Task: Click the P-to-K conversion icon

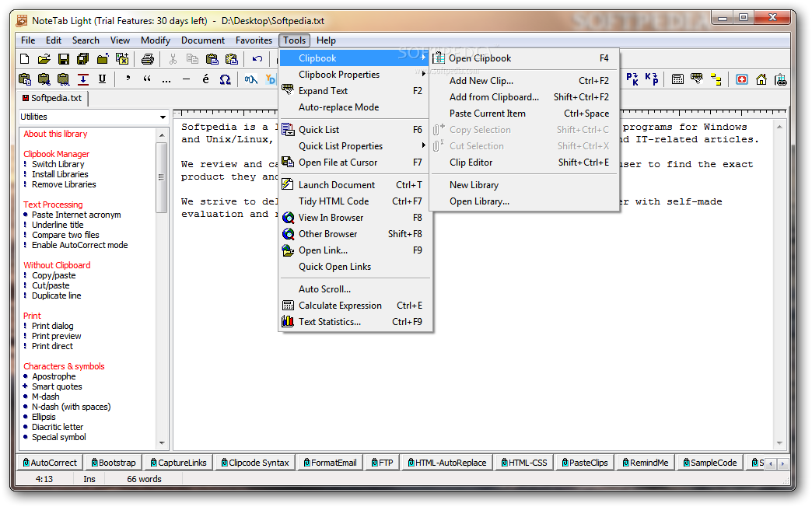Action: coord(632,79)
